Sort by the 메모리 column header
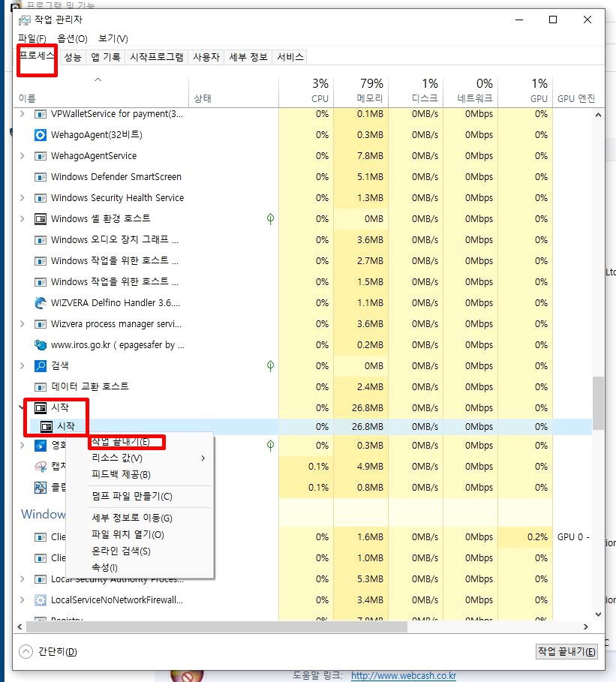Viewport: 616px width, 682px height. pyautogui.click(x=361, y=92)
